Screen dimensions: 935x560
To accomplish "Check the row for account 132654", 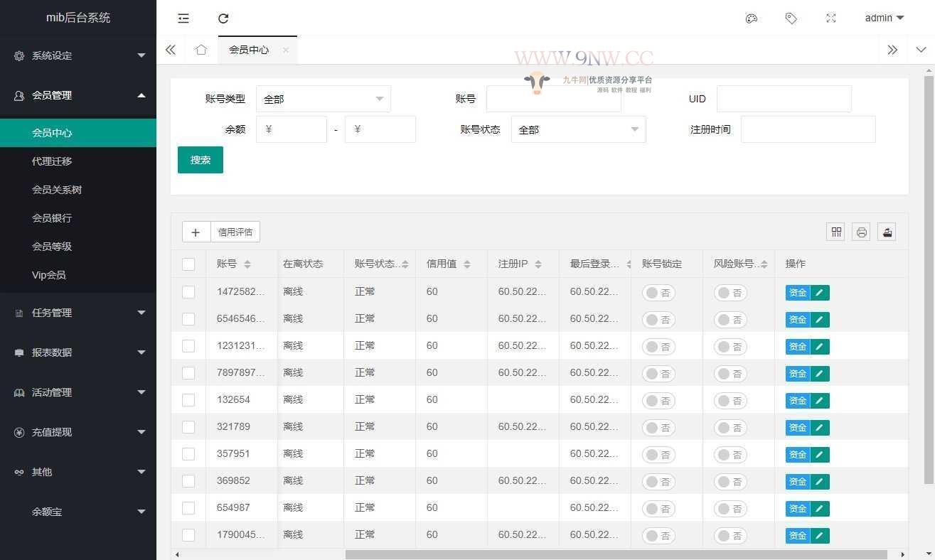I will point(188,399).
